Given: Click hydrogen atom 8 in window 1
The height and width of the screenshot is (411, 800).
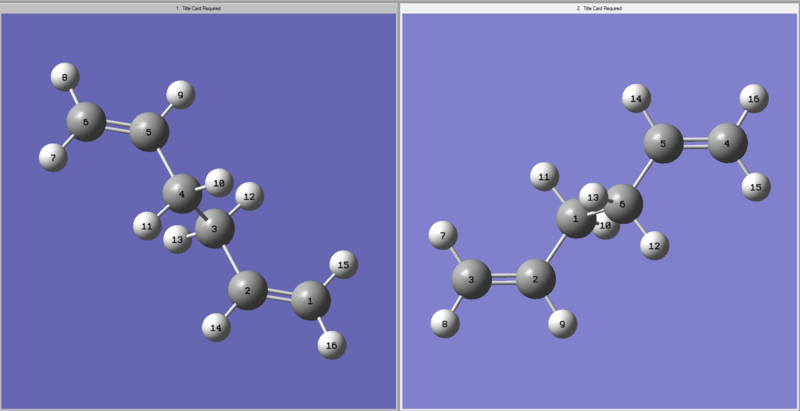Looking at the screenshot, I should pos(65,77).
